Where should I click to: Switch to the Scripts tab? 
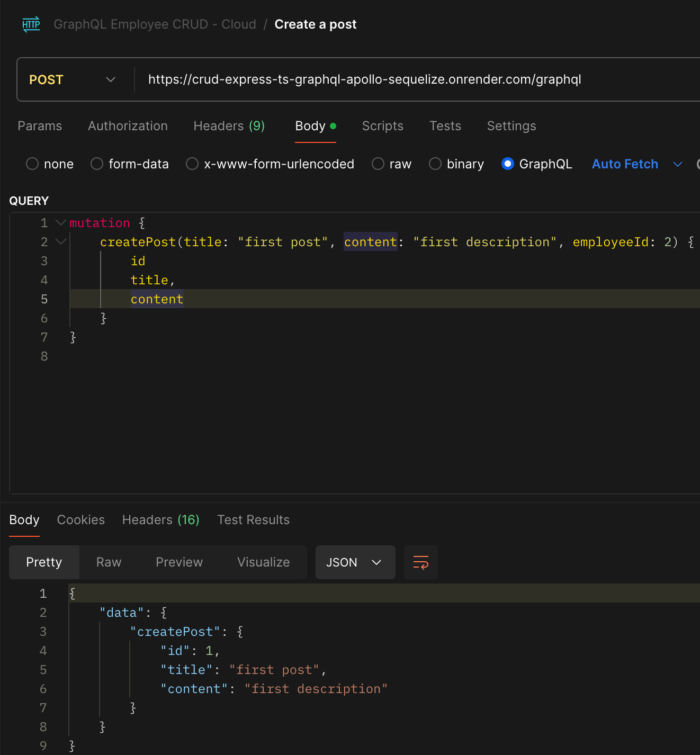(x=383, y=126)
